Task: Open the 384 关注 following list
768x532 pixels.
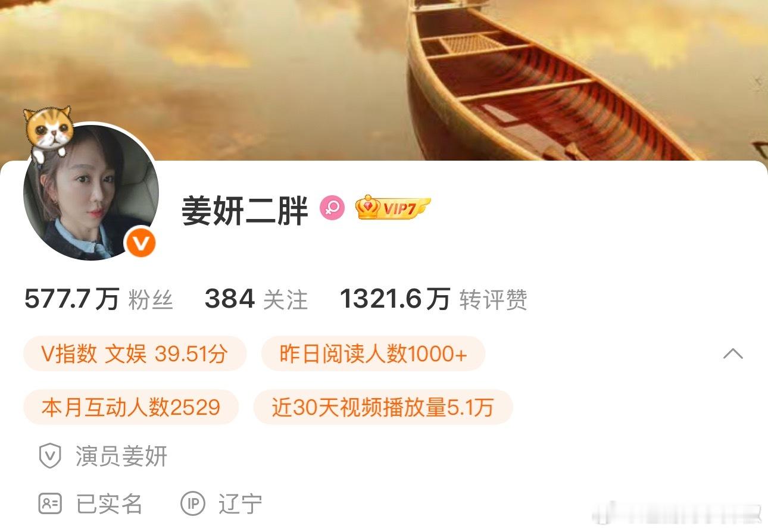Action: pyautogui.click(x=256, y=299)
